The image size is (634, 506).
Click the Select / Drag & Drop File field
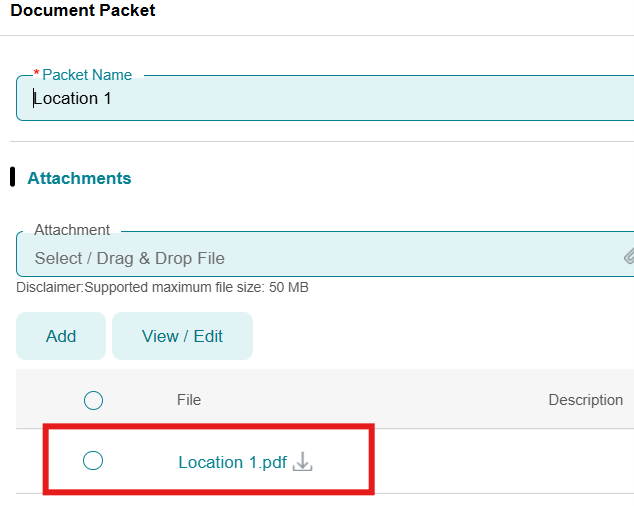pos(320,258)
